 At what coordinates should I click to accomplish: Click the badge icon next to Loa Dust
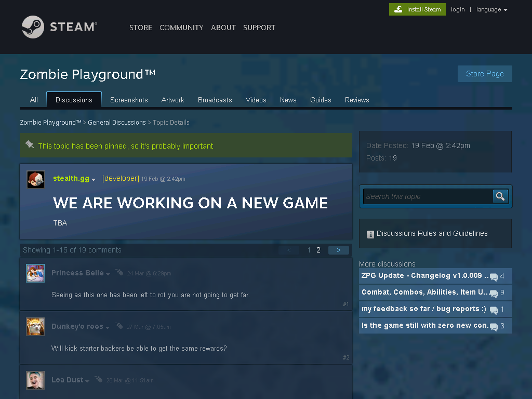98,379
